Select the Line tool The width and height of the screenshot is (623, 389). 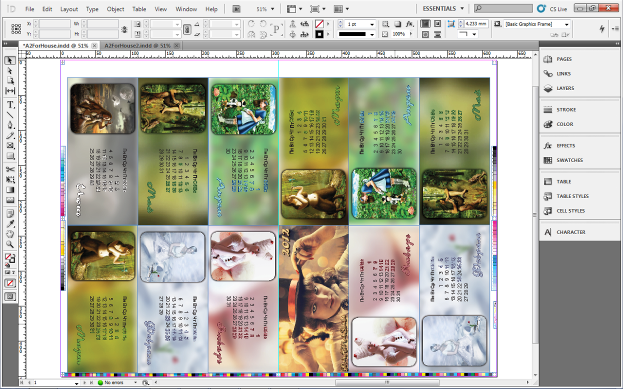click(10, 115)
